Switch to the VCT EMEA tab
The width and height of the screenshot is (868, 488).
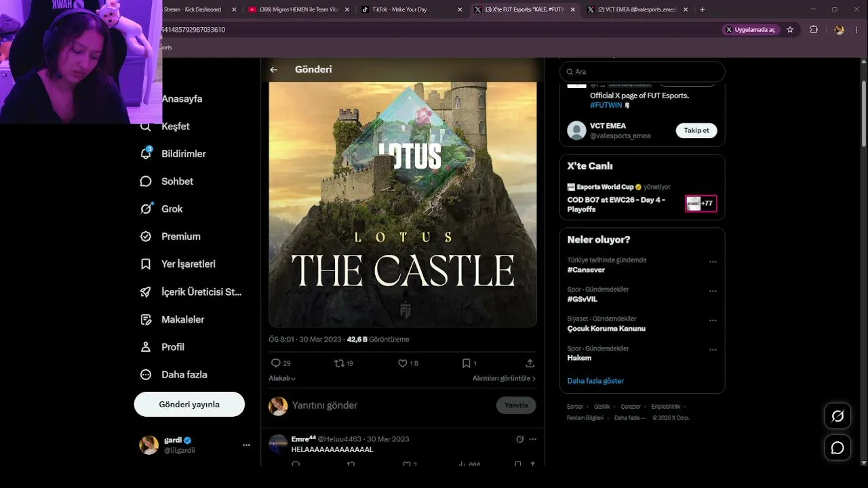637,9
